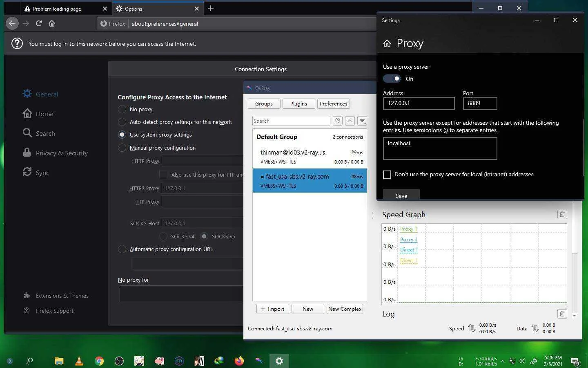Toggle the Use a proxy server switch
This screenshot has width=588, height=368.
click(x=392, y=79)
